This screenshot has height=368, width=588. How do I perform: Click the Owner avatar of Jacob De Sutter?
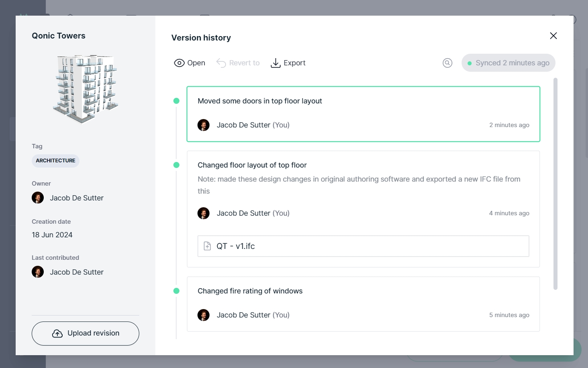[x=38, y=198]
